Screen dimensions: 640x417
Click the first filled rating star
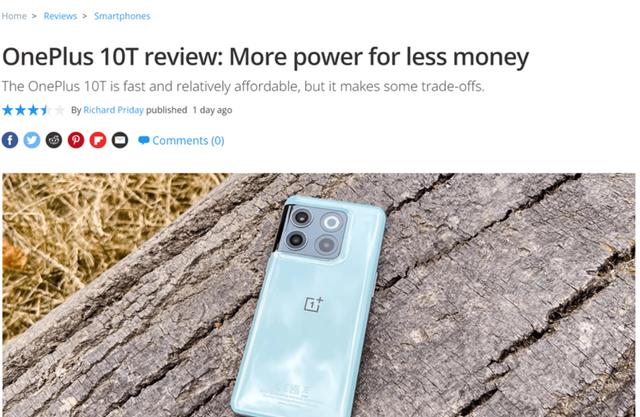(x=8, y=110)
